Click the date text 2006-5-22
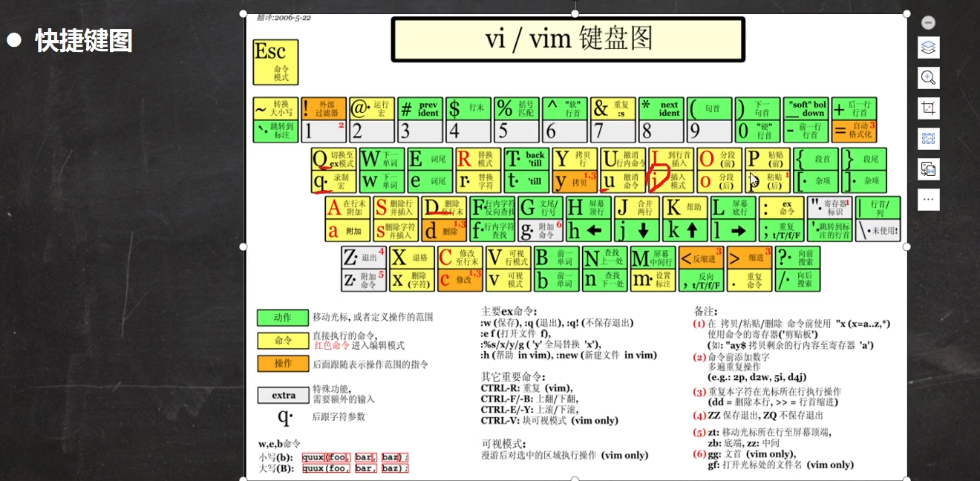This screenshot has width=980, height=481. pos(284,16)
